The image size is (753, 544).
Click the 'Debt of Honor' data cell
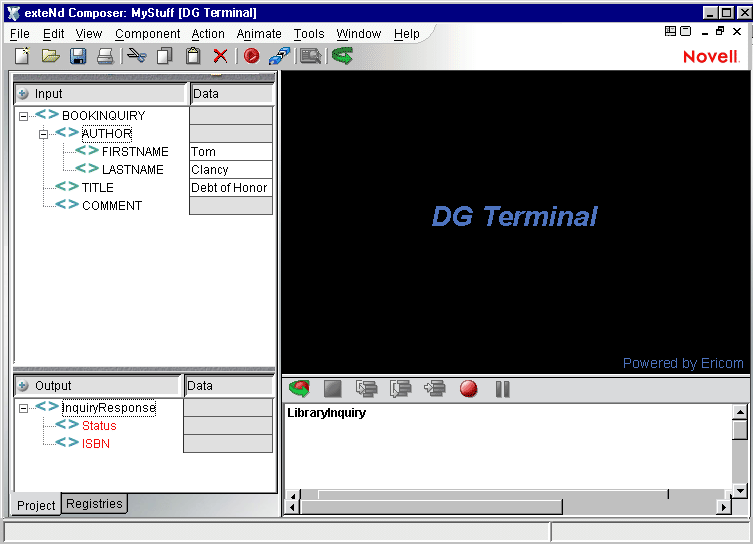point(231,188)
